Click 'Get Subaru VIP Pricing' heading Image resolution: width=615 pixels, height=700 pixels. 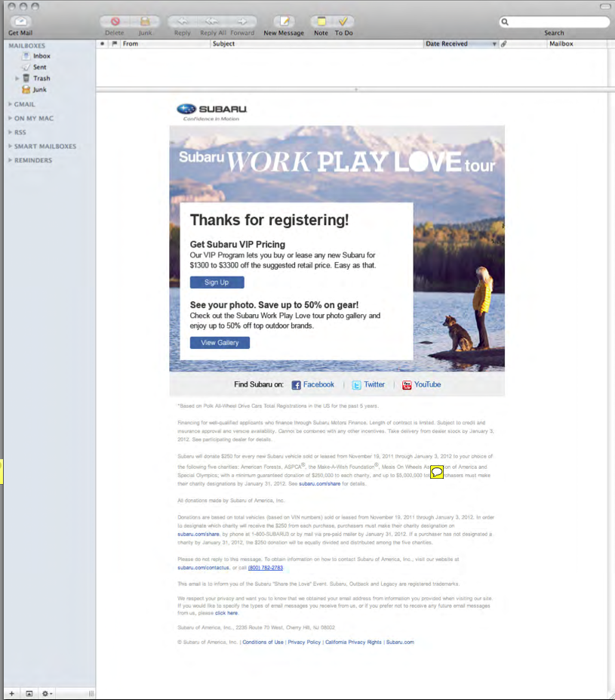click(237, 244)
